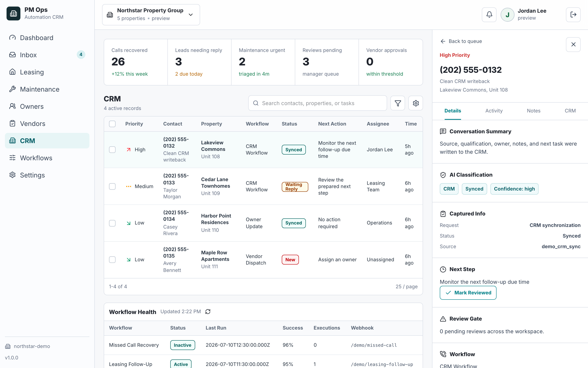This screenshot has width=588, height=368.
Task: Select CRM in the sidebar
Action: click(x=47, y=141)
